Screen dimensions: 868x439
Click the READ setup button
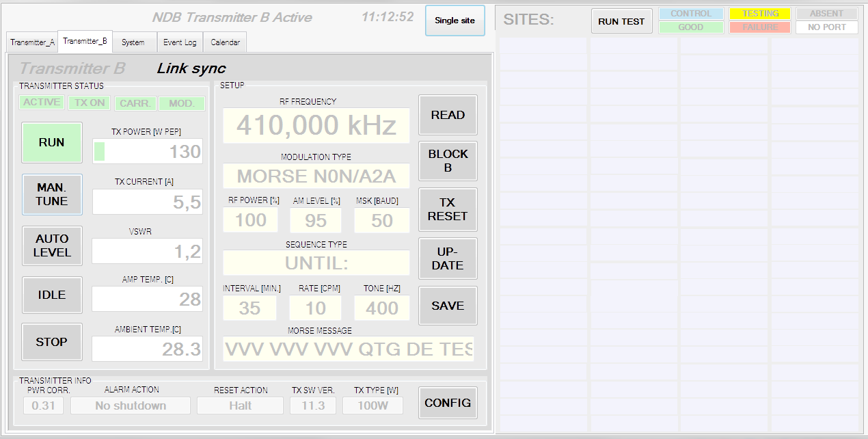pyautogui.click(x=448, y=115)
